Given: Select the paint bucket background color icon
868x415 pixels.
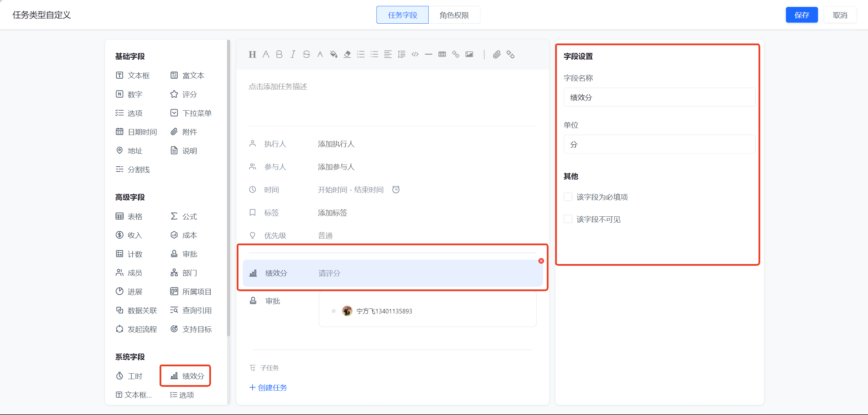Looking at the screenshot, I should pos(333,54).
